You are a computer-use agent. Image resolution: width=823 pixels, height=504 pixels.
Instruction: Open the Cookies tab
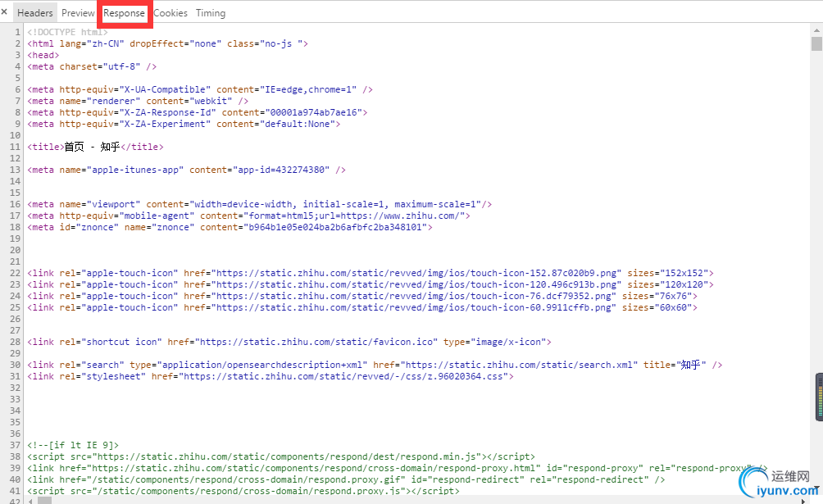(170, 12)
